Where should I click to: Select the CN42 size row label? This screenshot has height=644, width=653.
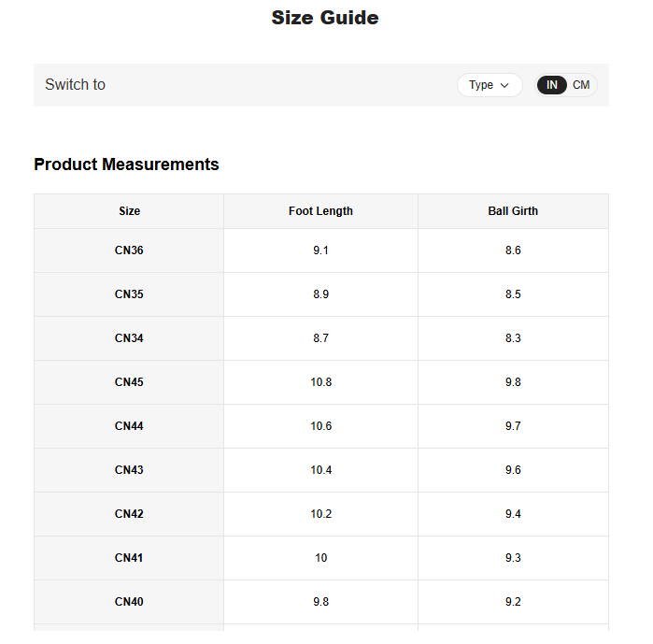130,514
